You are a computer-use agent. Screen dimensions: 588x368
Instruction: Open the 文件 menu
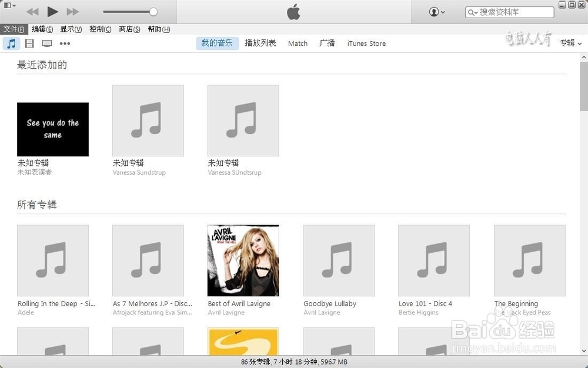click(14, 29)
